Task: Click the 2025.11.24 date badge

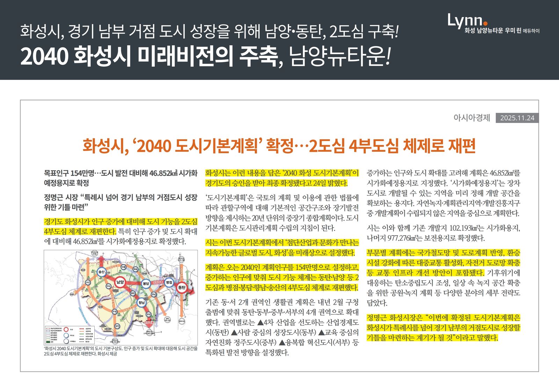Action: point(517,118)
